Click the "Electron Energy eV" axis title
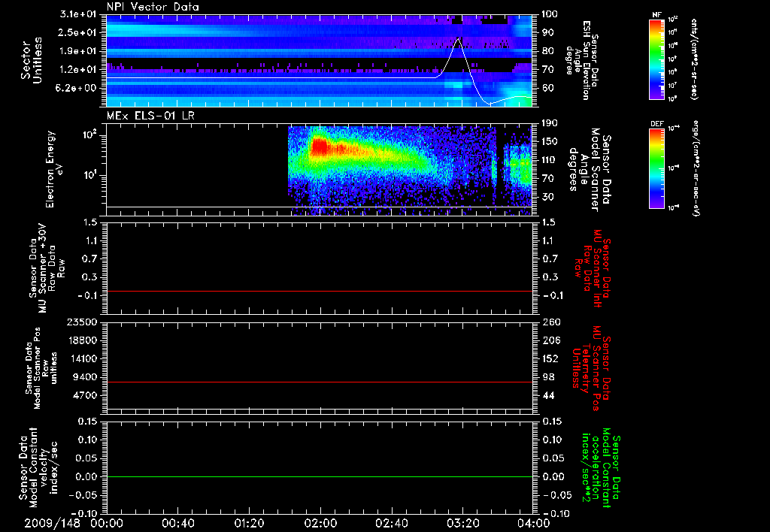This screenshot has height=532, width=770. [55, 169]
